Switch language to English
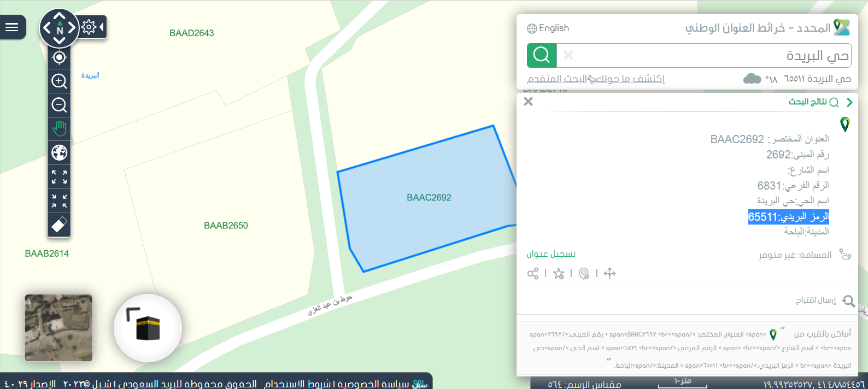The height and width of the screenshot is (389, 868). coord(548,28)
